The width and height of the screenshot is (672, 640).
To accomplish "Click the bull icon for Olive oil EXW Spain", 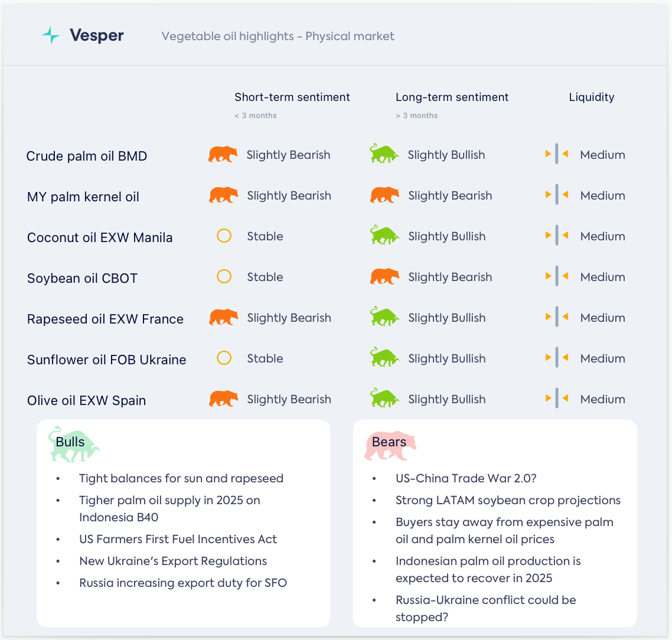I will [384, 399].
